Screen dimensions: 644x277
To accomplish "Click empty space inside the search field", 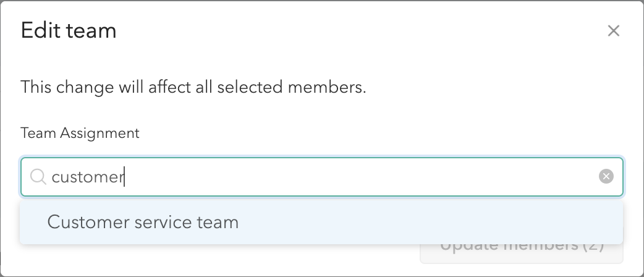I will coord(371,177).
